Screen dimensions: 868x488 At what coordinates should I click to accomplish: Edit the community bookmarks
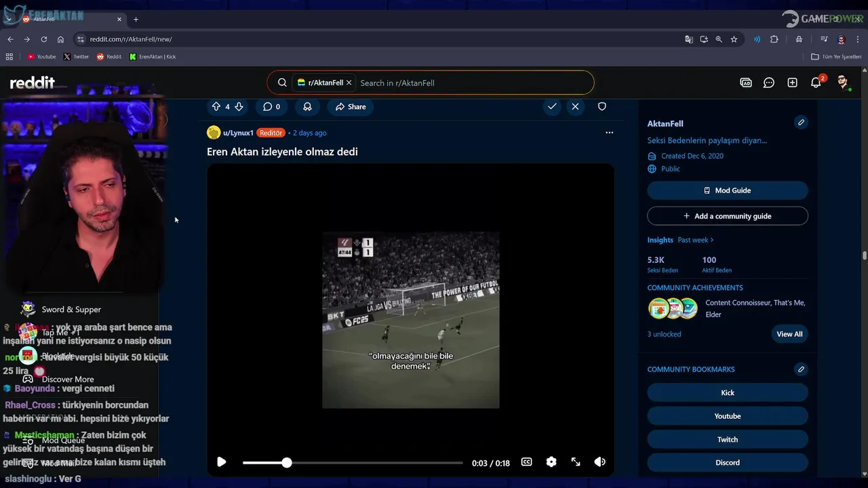pyautogui.click(x=801, y=369)
